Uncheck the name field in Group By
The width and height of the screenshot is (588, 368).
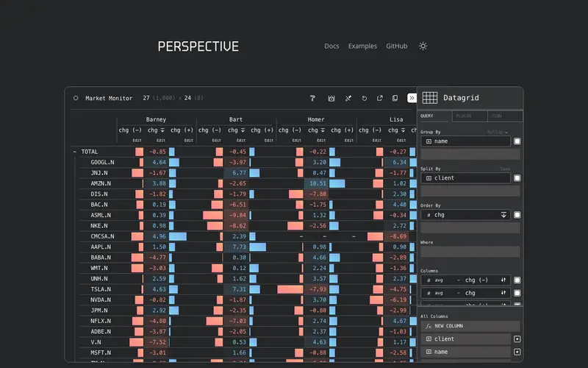(x=517, y=141)
